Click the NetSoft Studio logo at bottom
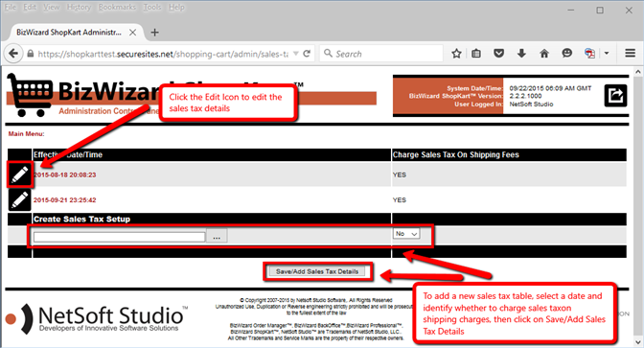Image resolution: width=644 pixels, height=348 pixels. tap(97, 318)
